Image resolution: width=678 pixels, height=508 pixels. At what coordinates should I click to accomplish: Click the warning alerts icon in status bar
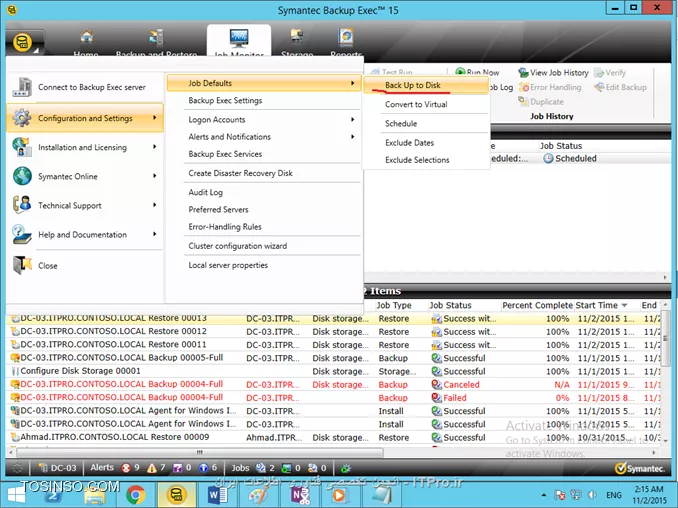pos(152,468)
